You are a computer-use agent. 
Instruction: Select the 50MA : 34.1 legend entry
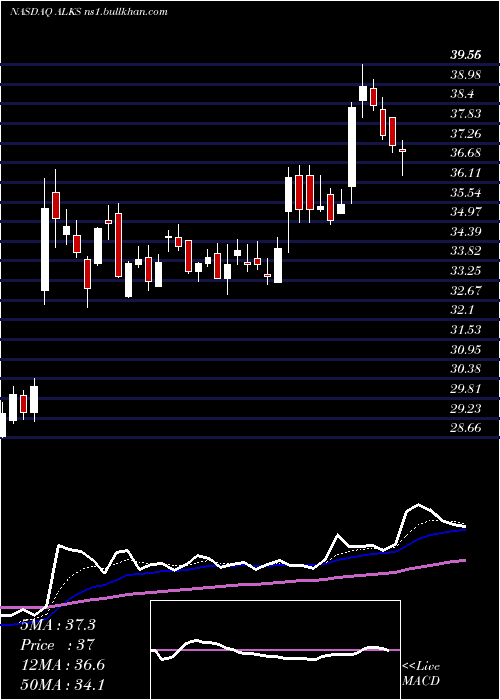tap(63, 684)
